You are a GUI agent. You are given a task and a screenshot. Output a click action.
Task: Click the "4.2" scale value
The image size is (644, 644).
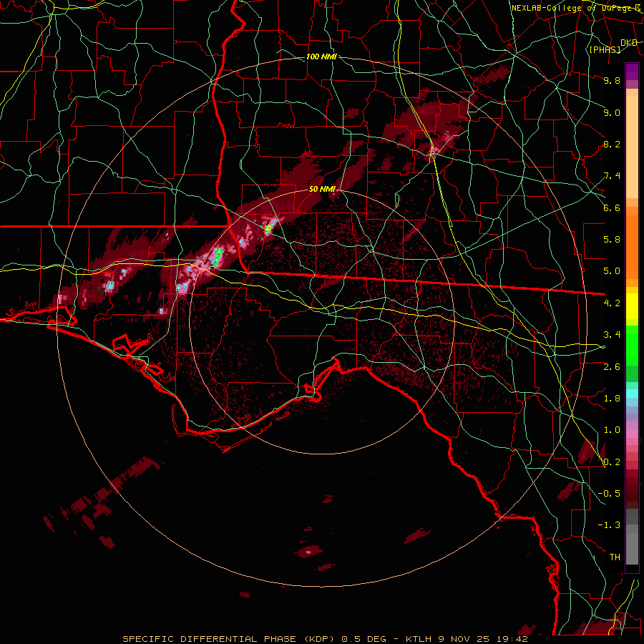[612, 303]
